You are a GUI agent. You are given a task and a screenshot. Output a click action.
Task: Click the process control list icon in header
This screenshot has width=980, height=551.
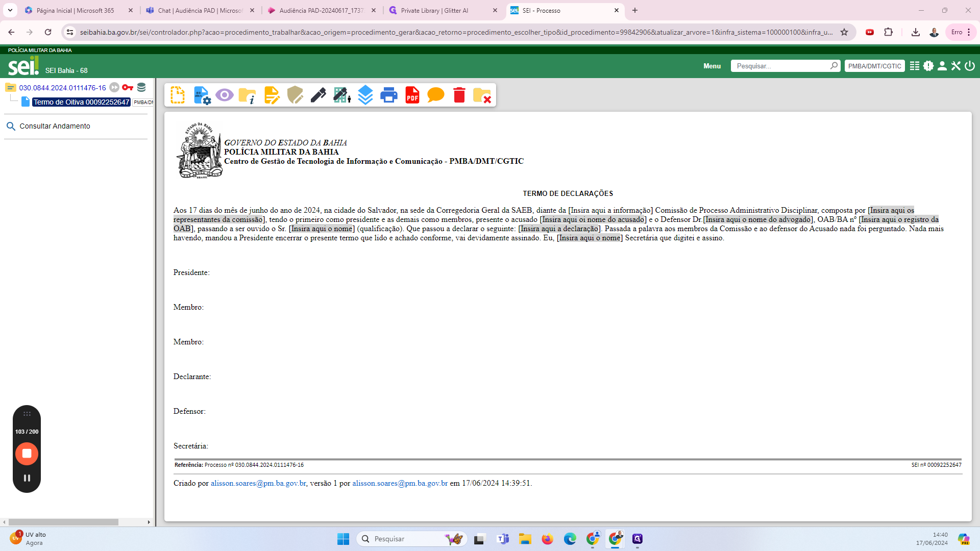point(915,66)
